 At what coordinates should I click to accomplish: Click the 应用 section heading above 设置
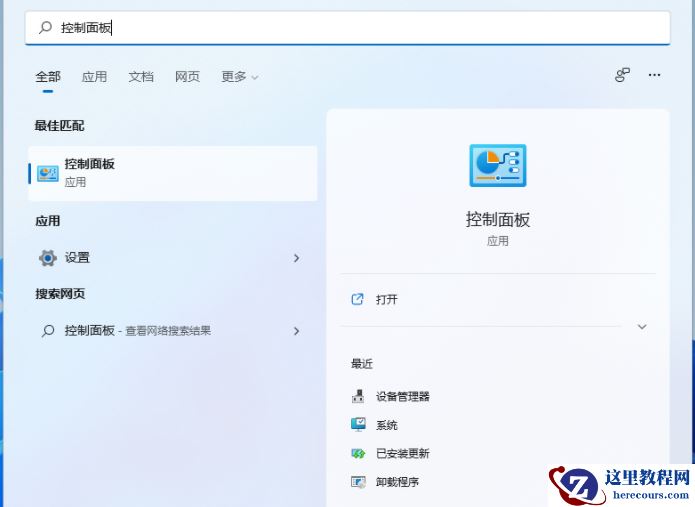tap(47, 221)
